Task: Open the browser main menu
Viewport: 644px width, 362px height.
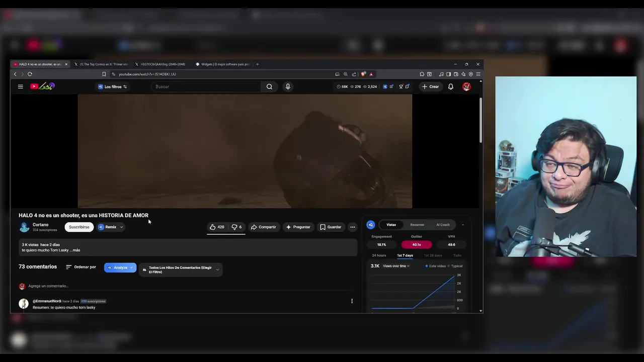Action: pos(478,74)
